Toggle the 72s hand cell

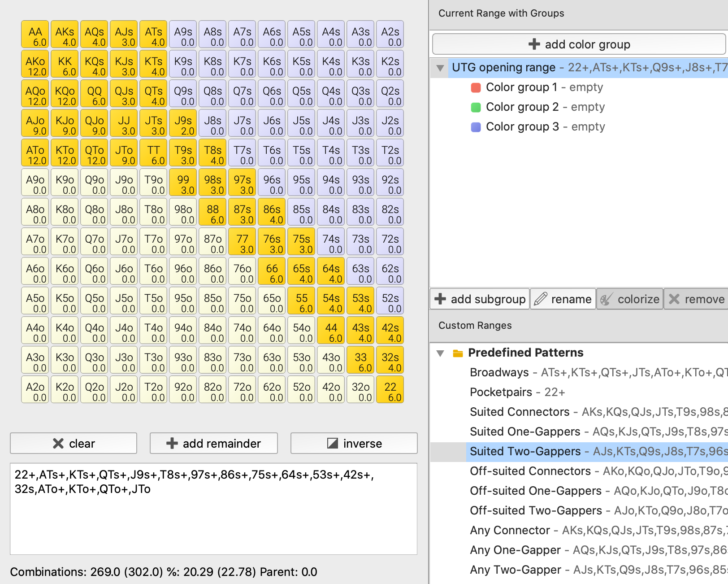coord(390,242)
